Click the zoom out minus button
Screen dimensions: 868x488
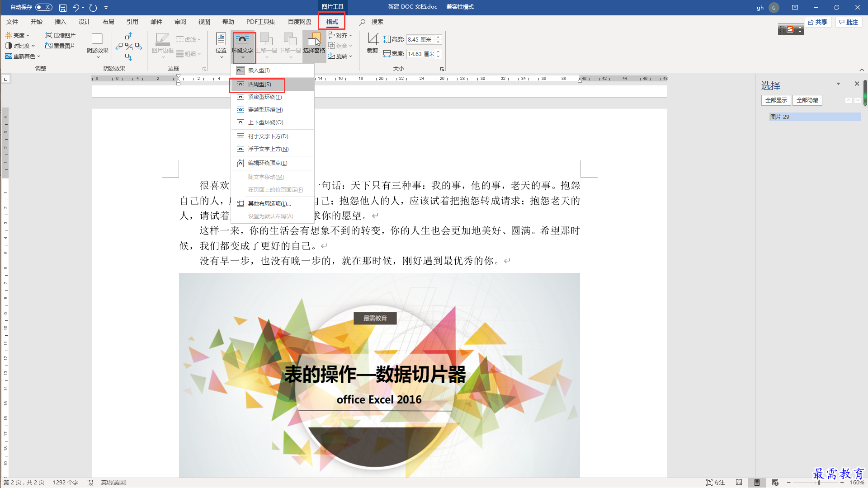(x=789, y=483)
